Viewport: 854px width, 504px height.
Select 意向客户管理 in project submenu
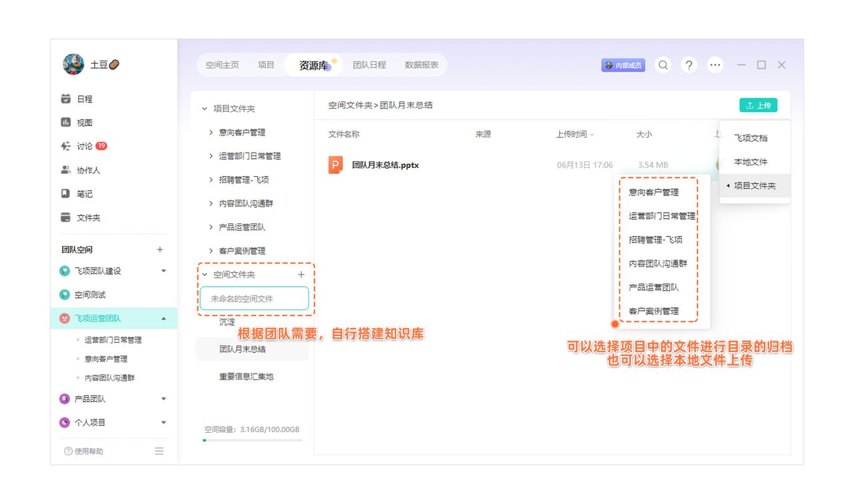point(654,192)
